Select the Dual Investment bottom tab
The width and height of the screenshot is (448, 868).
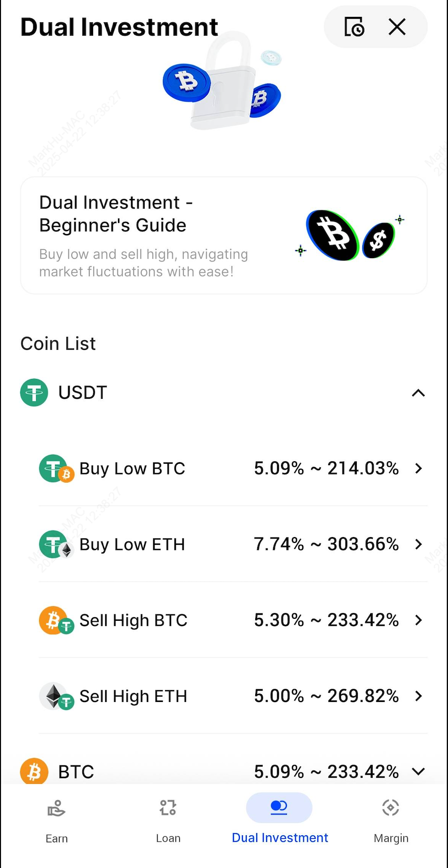280,817
